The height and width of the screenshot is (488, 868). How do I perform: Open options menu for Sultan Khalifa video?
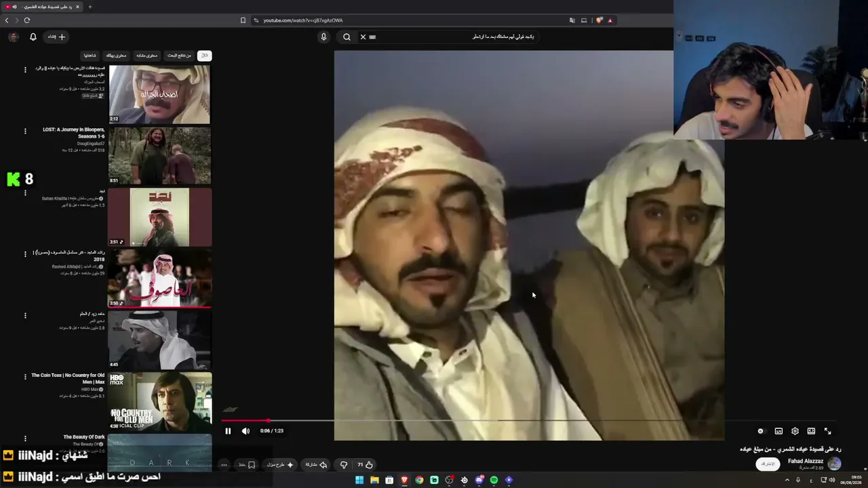tap(25, 192)
